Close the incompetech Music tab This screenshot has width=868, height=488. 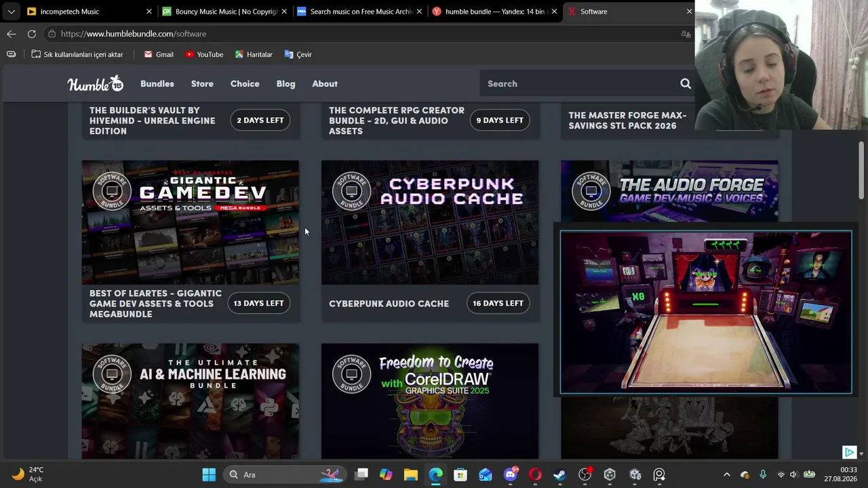149,12
